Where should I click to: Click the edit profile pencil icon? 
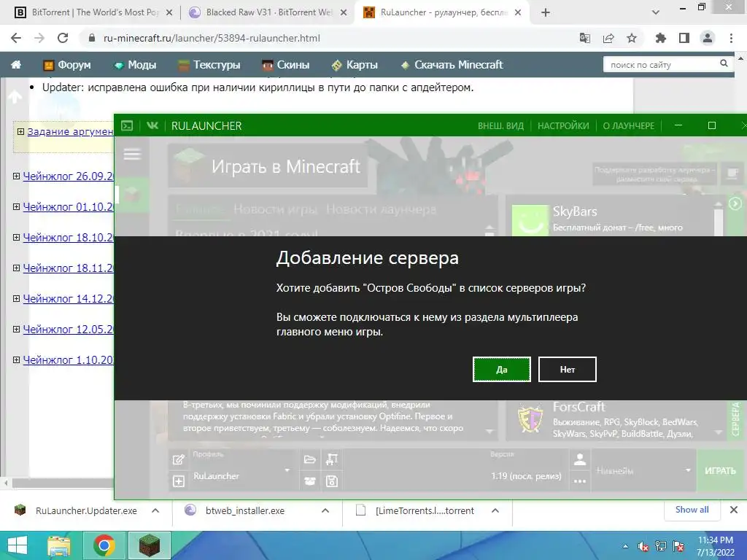click(x=178, y=459)
